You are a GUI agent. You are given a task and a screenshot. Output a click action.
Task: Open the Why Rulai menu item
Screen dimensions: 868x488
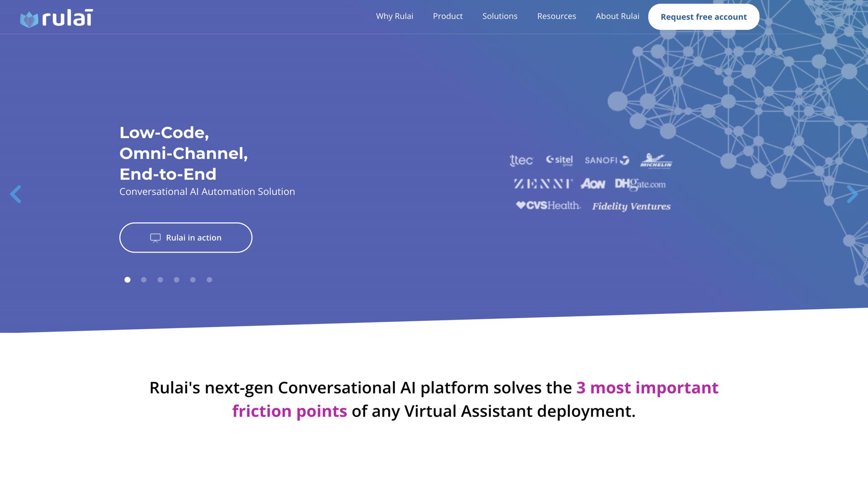(394, 16)
